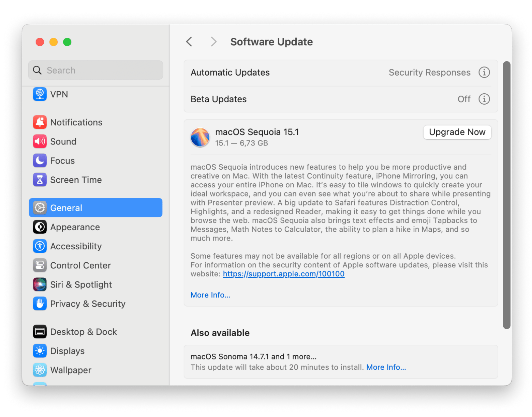Click into the Search field
This screenshot has height=417, width=532.
(x=95, y=70)
